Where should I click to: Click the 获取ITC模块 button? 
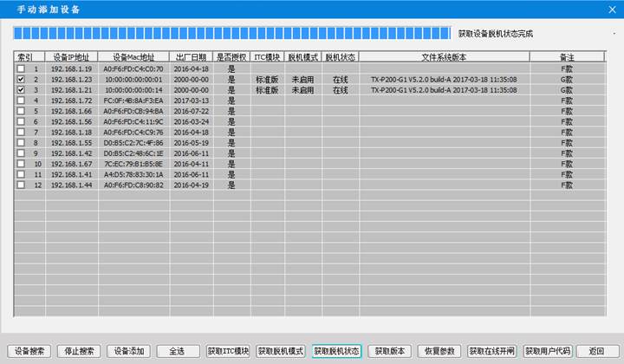[228, 351]
